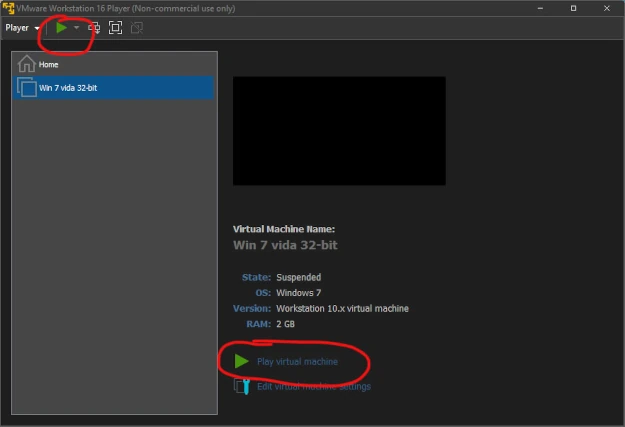Click Send Ctrl+Alt+Del toolbar icon

pos(94,28)
